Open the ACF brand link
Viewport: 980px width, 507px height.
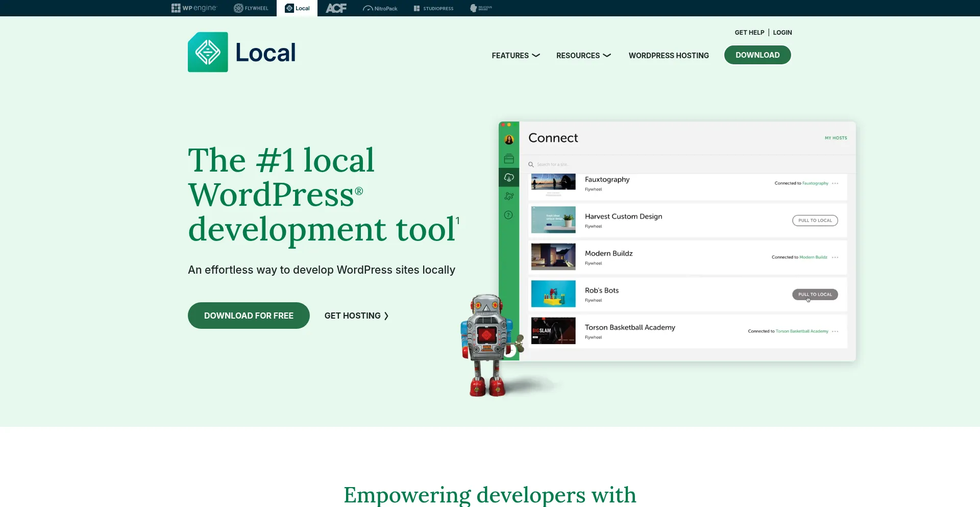336,8
